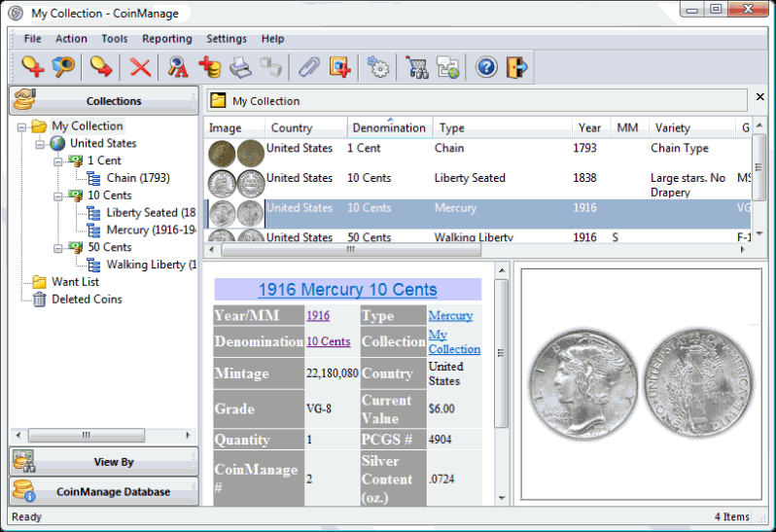This screenshot has height=532, width=776.
Task: Click the globe icon beside United States
Action: (57, 144)
